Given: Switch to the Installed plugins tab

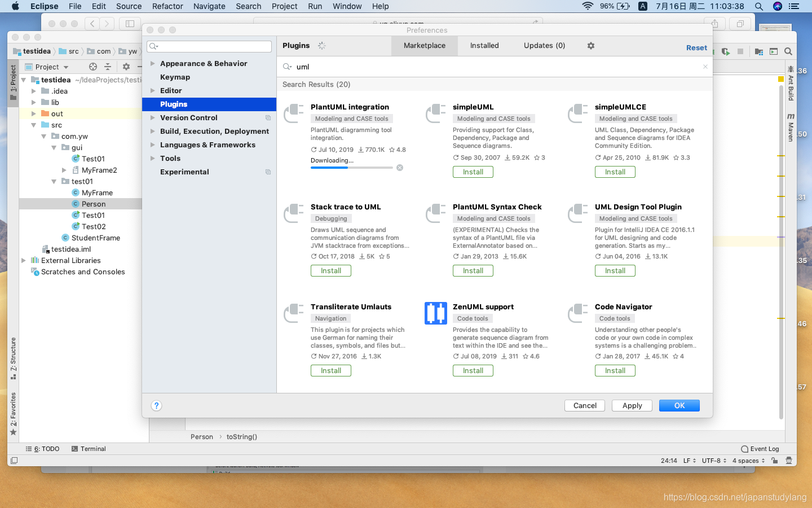Looking at the screenshot, I should point(484,45).
